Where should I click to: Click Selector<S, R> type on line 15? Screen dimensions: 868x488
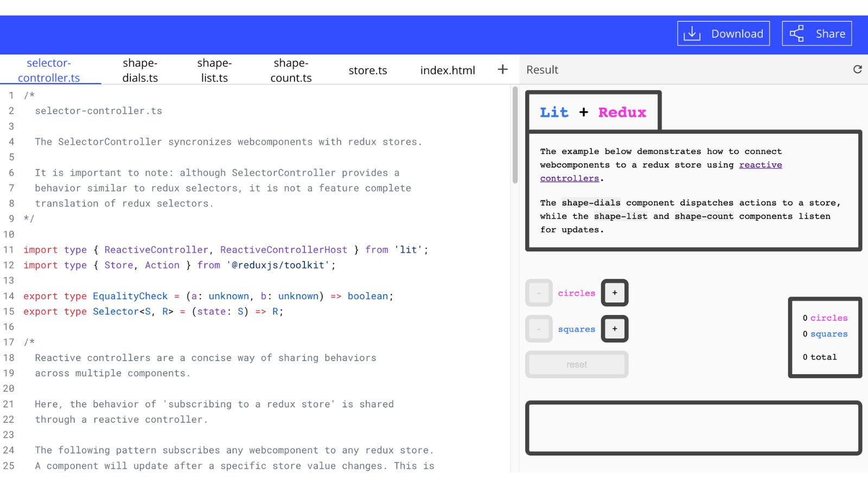[x=133, y=311]
